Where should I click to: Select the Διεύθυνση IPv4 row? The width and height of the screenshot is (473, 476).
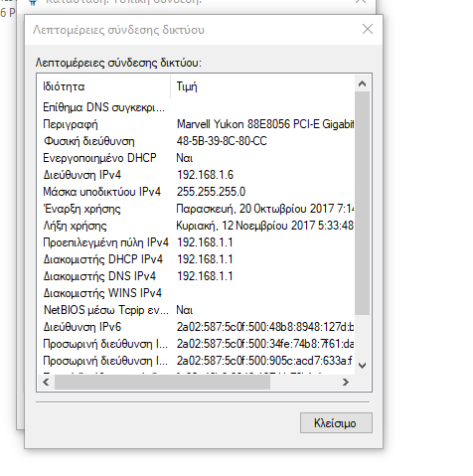coord(196,175)
